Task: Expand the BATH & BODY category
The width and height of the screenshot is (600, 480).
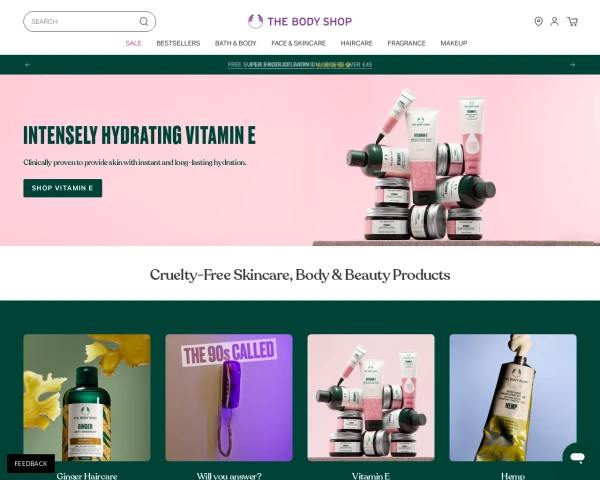Action: click(236, 43)
